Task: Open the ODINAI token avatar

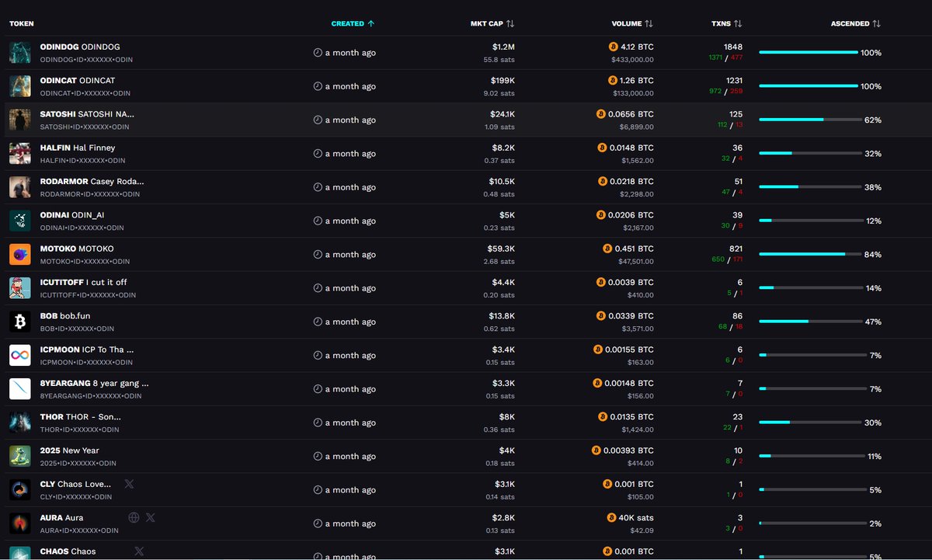Action: pyautogui.click(x=19, y=221)
